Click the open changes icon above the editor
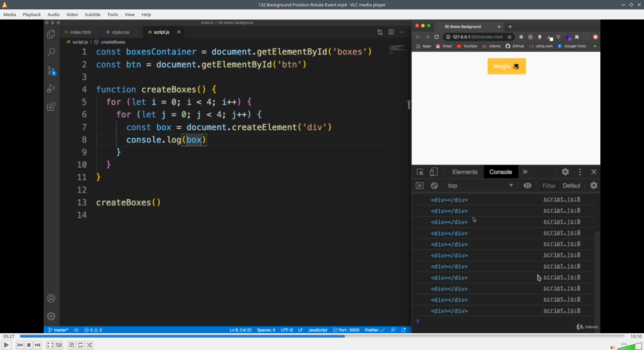Viewport: 644px width, 350px height. 380,32
